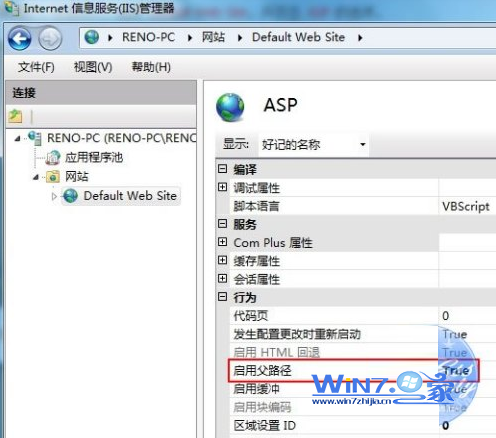
Task: Expand the 会话属性 group
Action: point(222,278)
